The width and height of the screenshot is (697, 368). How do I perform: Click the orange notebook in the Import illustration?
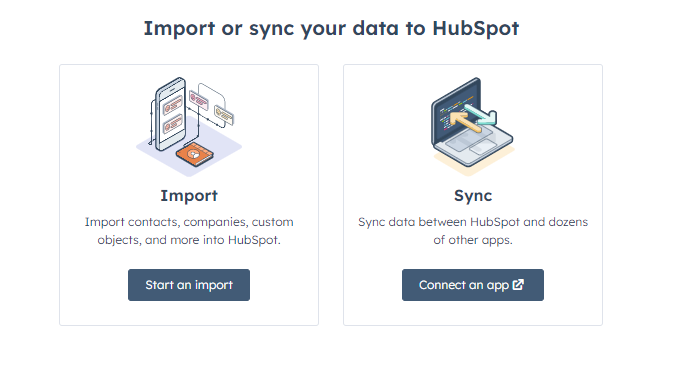point(195,155)
